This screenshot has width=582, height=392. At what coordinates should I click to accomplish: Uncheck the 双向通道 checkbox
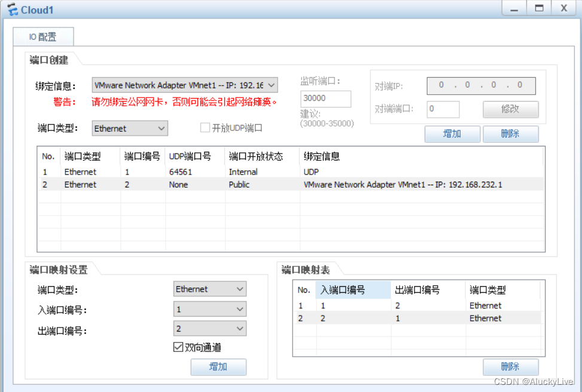tap(178, 347)
